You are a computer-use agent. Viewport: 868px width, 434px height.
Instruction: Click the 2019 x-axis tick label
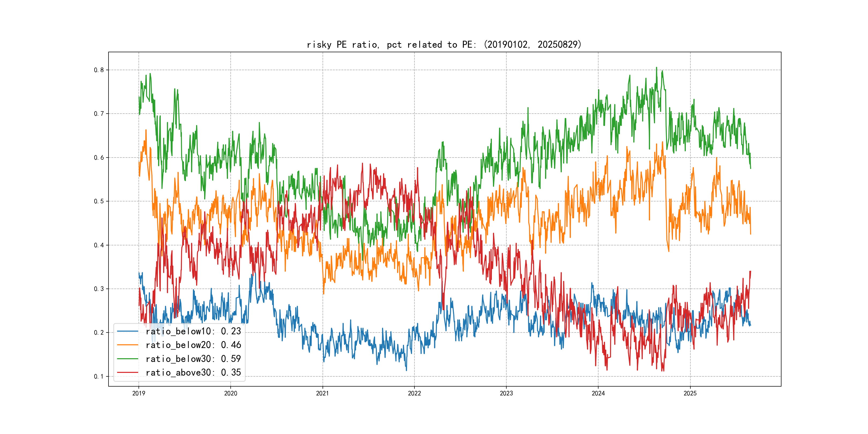click(139, 393)
